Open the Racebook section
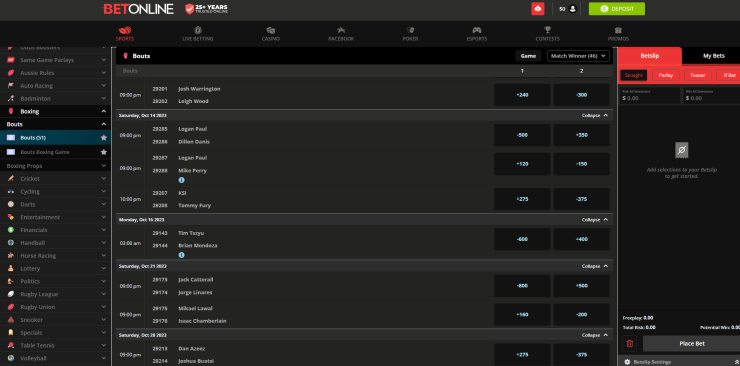 coord(341,33)
